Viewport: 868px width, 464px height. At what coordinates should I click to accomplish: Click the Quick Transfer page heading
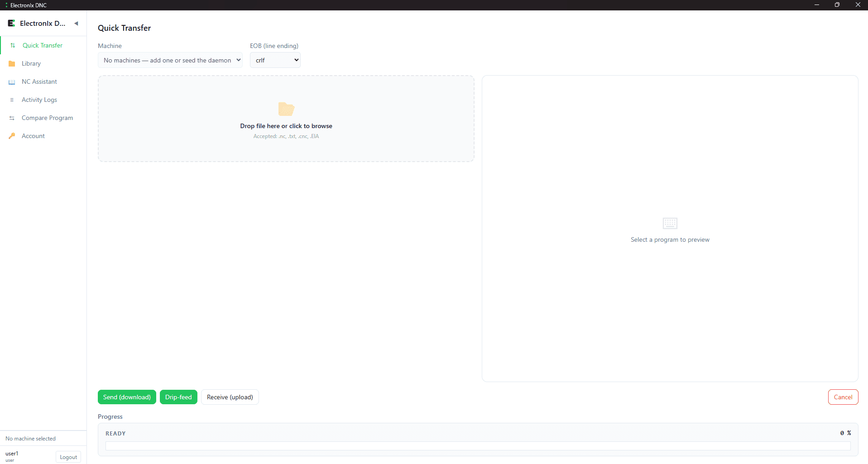coord(125,28)
